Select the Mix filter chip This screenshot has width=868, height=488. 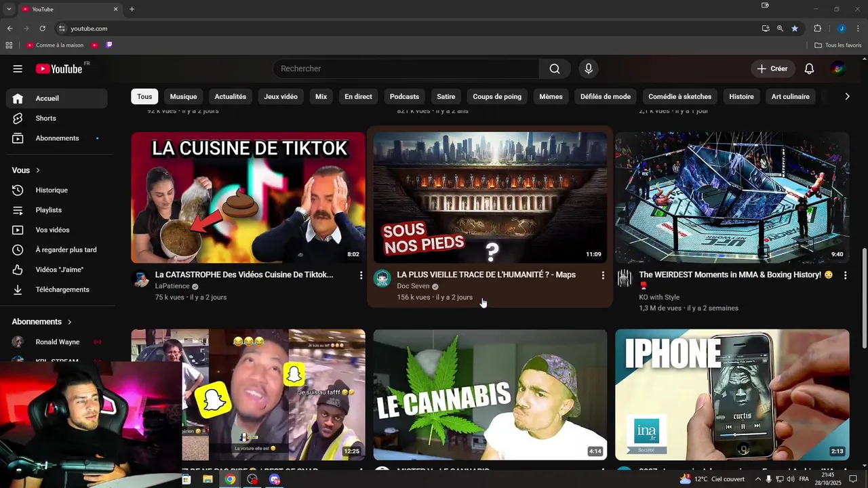[x=321, y=96]
